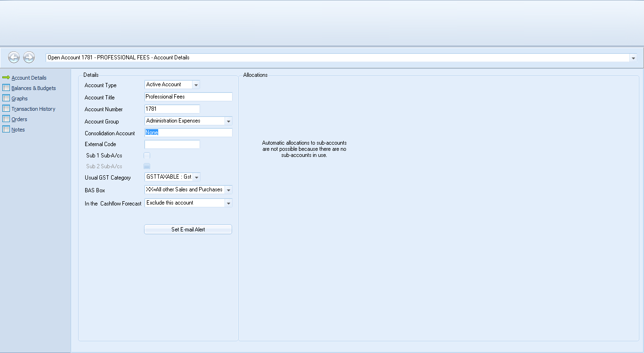Click the empty External Code field

(x=172, y=144)
